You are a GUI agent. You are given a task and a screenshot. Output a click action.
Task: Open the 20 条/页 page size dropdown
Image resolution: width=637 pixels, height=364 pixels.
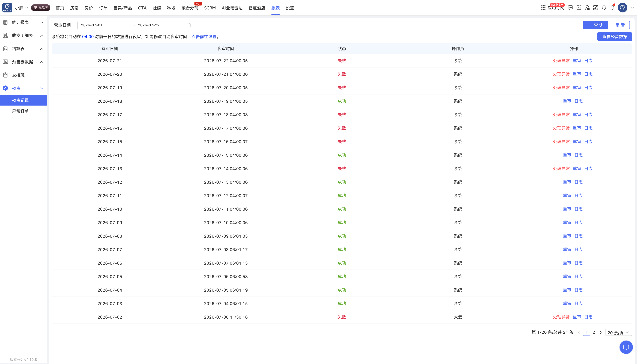[619, 333]
